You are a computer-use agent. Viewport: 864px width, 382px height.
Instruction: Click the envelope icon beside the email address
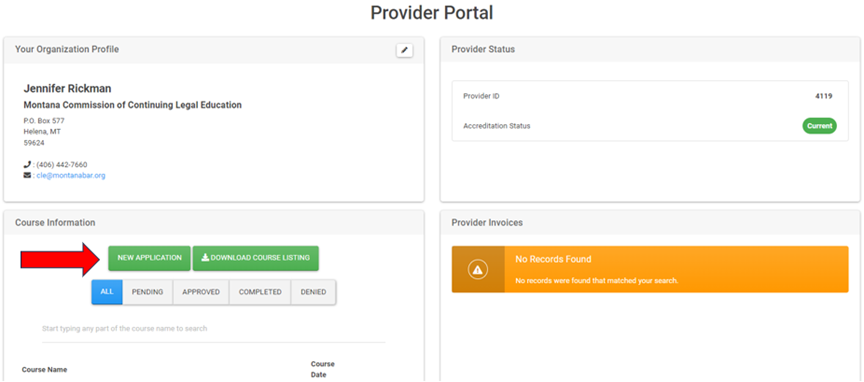point(27,176)
